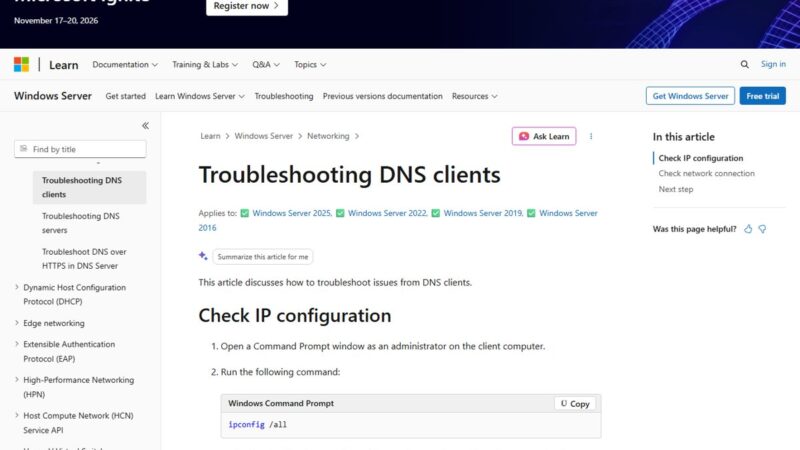Click the November 17–20, 2026 date
The image size is (800, 450).
[56, 20]
